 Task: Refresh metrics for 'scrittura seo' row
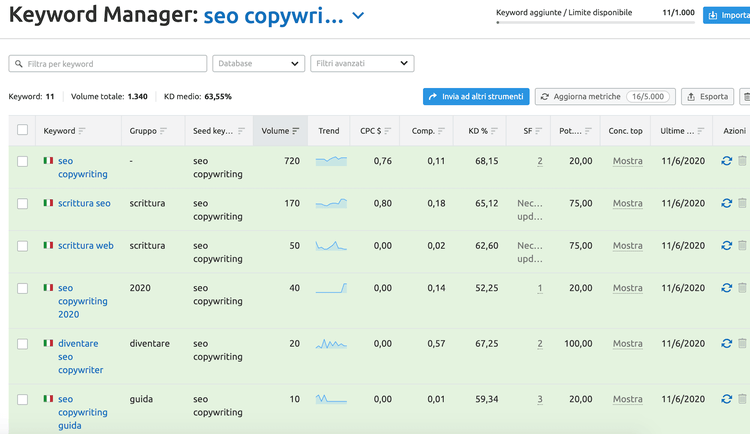pos(727,203)
